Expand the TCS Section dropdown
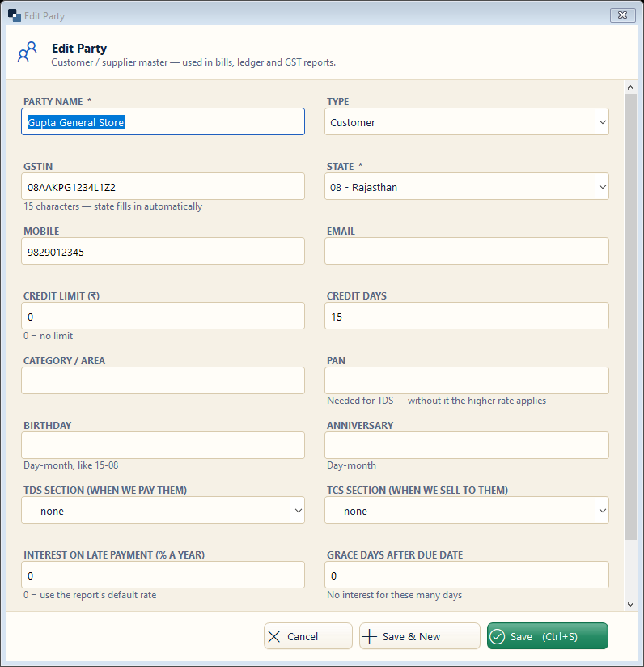644x667 pixels. pyautogui.click(x=466, y=510)
